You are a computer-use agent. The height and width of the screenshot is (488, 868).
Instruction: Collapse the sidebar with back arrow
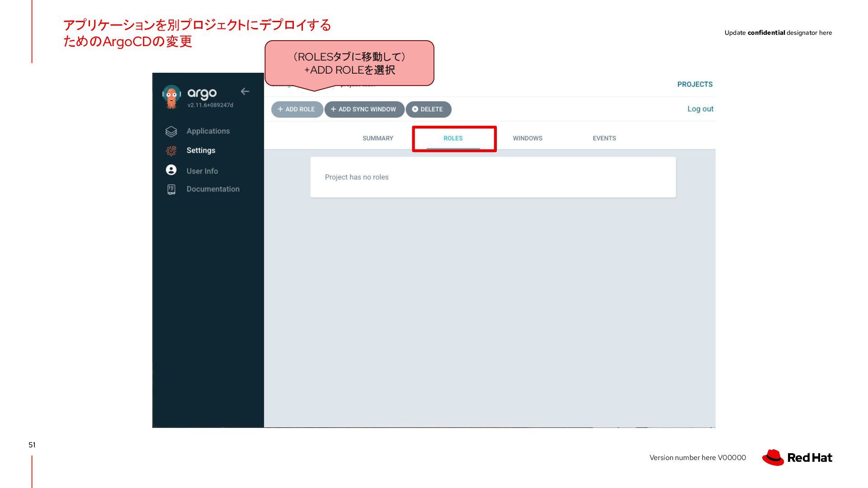tap(245, 91)
